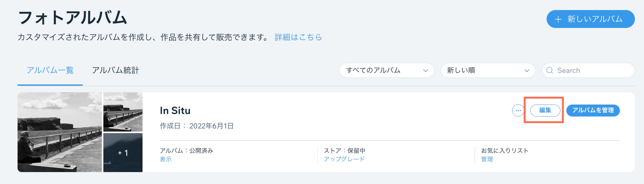Click the chevron on the 新しい順 dropdown
Viewport: 644px width, 184px height.
[x=527, y=71]
